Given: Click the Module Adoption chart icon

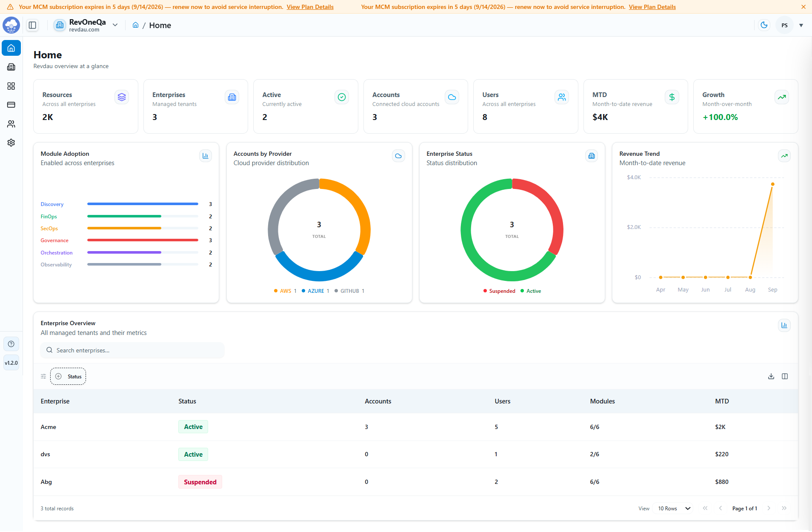Looking at the screenshot, I should pyautogui.click(x=206, y=156).
